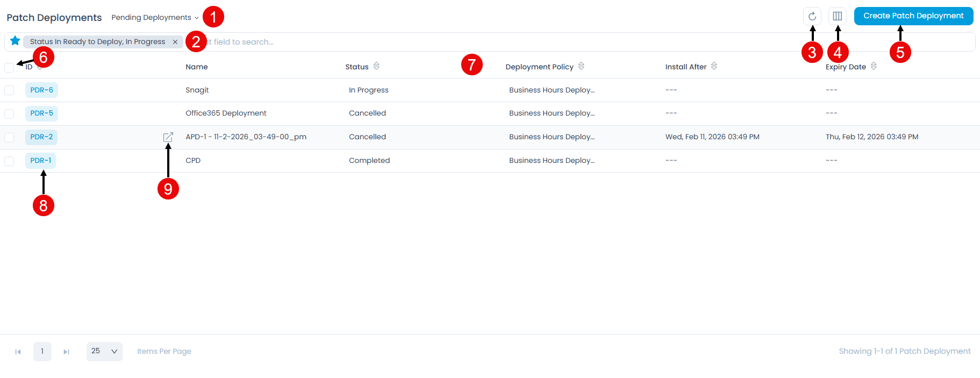The width and height of the screenshot is (980, 378).
Task: Click the blue star saved-filter icon
Action: point(15,41)
